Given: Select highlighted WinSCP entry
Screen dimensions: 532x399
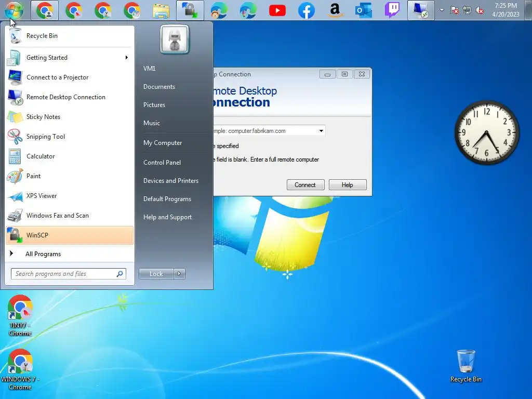Looking at the screenshot, I should [70, 235].
